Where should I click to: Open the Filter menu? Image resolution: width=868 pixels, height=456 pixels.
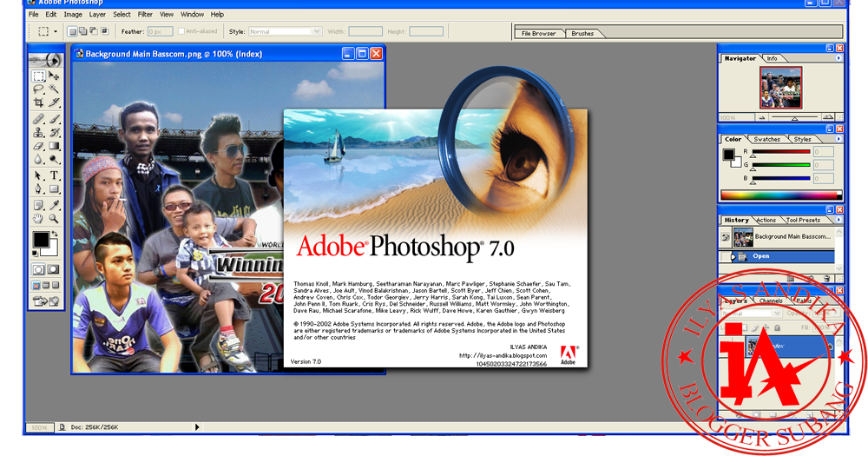(145, 15)
